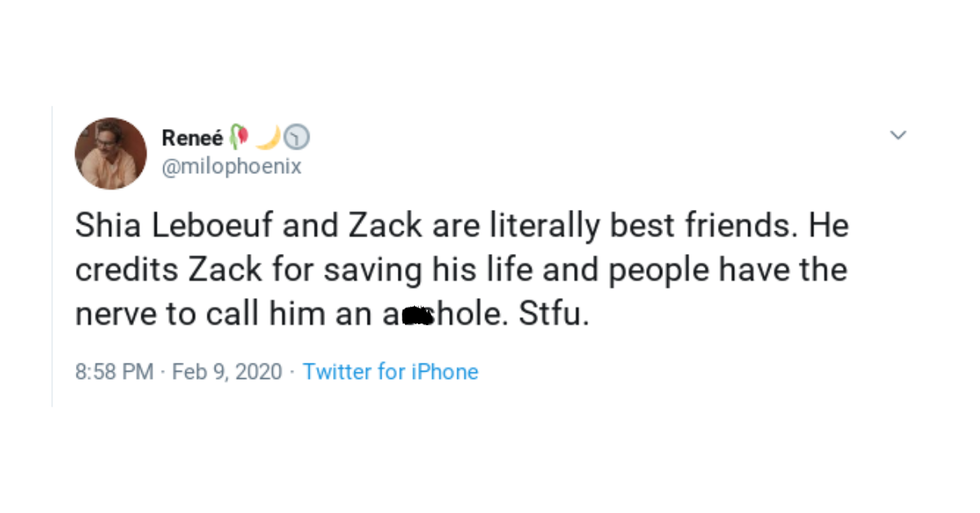The height and width of the screenshot is (513, 980).
Task: Open Reneé's circular profile picture
Action: [111, 153]
